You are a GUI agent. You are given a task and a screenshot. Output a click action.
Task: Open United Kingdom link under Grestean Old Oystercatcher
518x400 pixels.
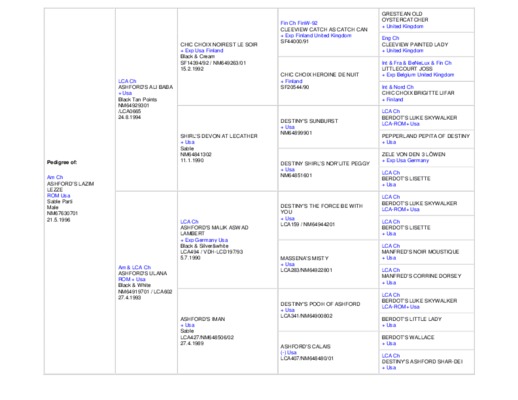tap(403, 26)
